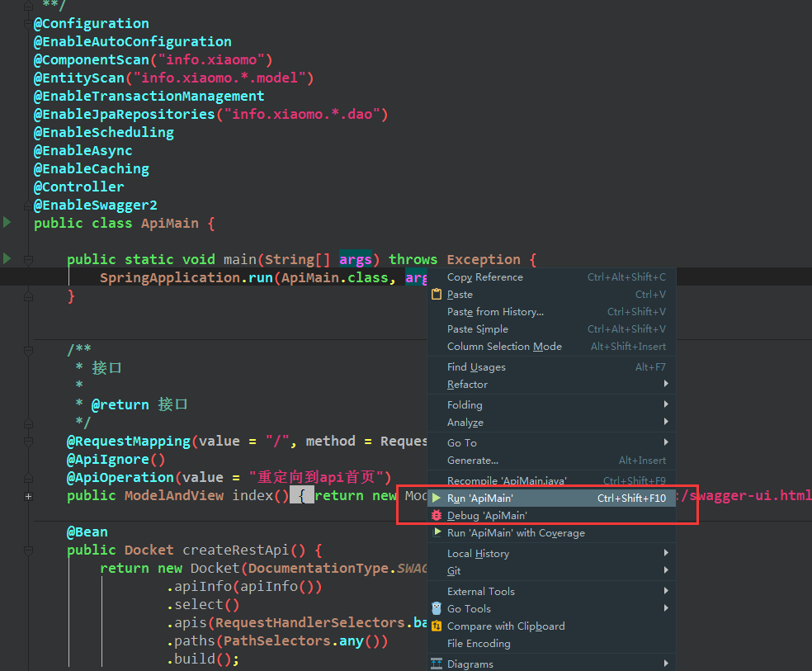Click the Compare with Clipboard icon
Viewport: 812px width, 671px height.
[x=437, y=626]
